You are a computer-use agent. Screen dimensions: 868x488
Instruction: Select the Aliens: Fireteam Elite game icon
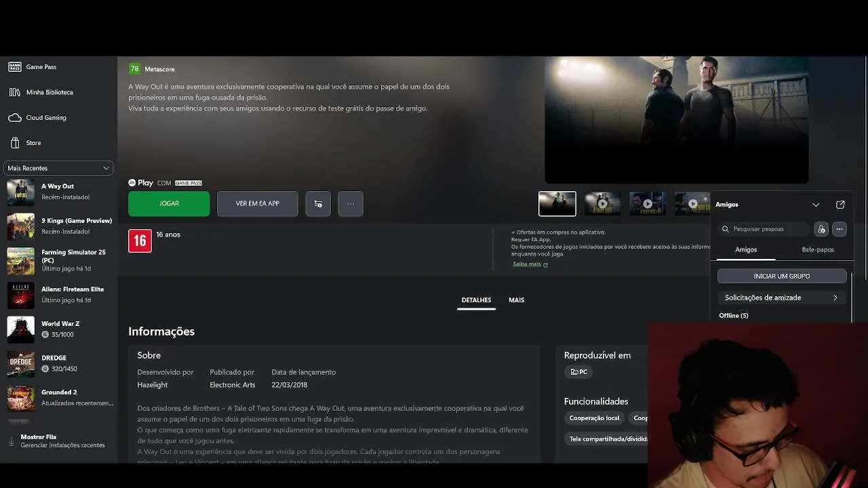point(20,295)
